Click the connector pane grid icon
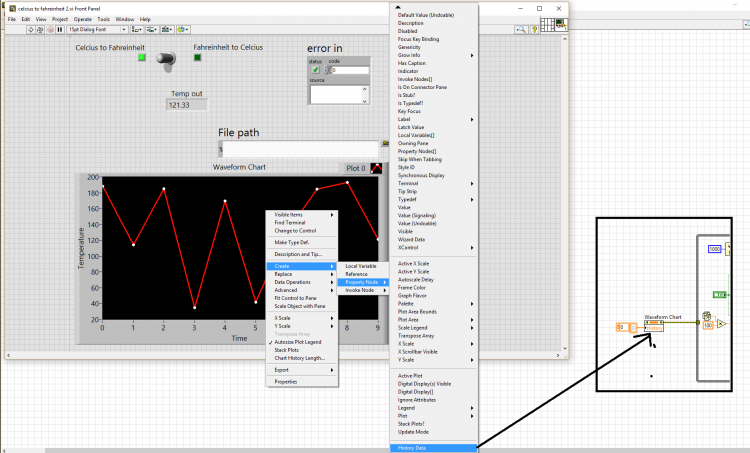 tap(547, 24)
